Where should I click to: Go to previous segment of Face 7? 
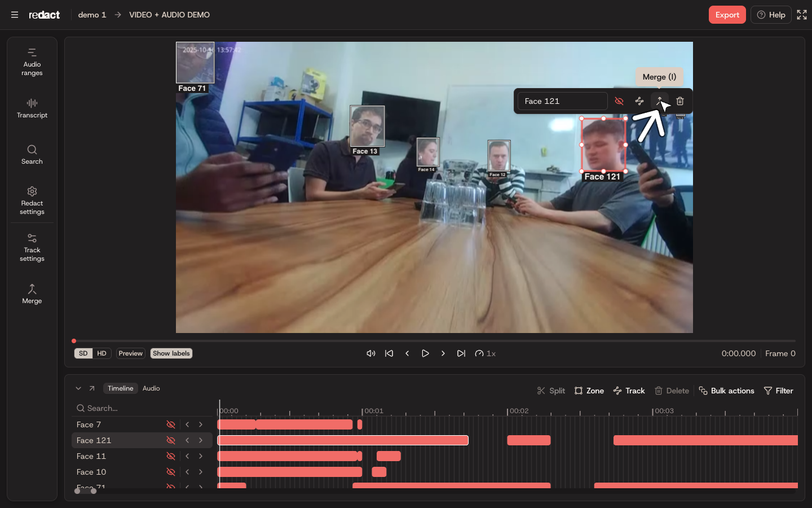click(187, 424)
